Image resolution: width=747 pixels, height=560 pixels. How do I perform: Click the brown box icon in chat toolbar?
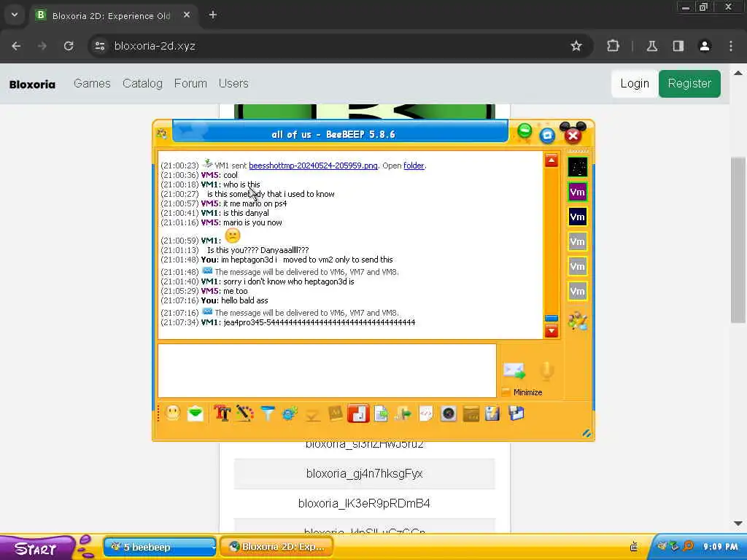[471, 413]
